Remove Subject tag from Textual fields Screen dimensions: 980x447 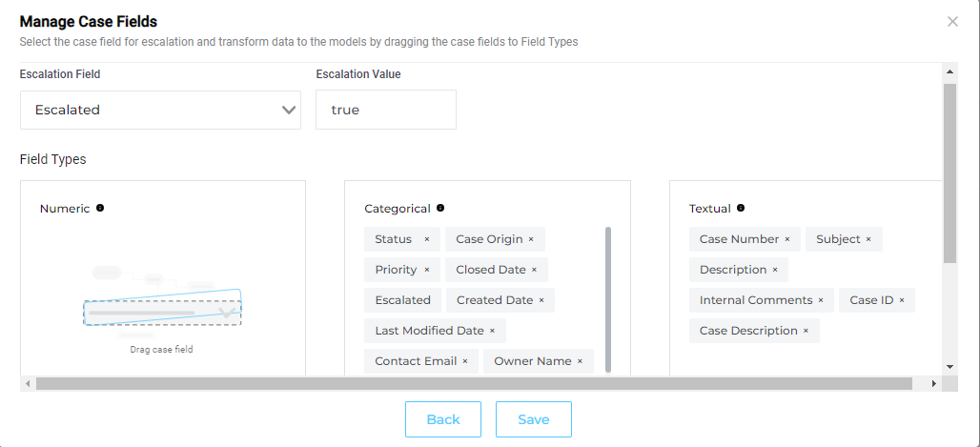pos(868,239)
